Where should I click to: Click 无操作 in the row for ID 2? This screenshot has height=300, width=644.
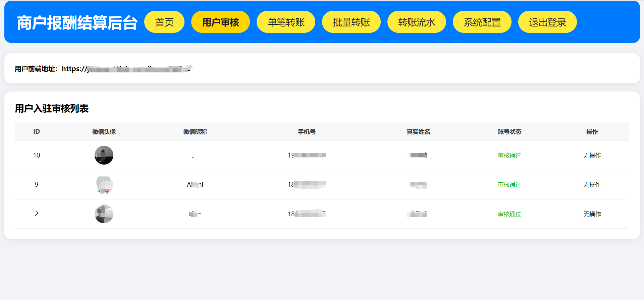coord(592,214)
